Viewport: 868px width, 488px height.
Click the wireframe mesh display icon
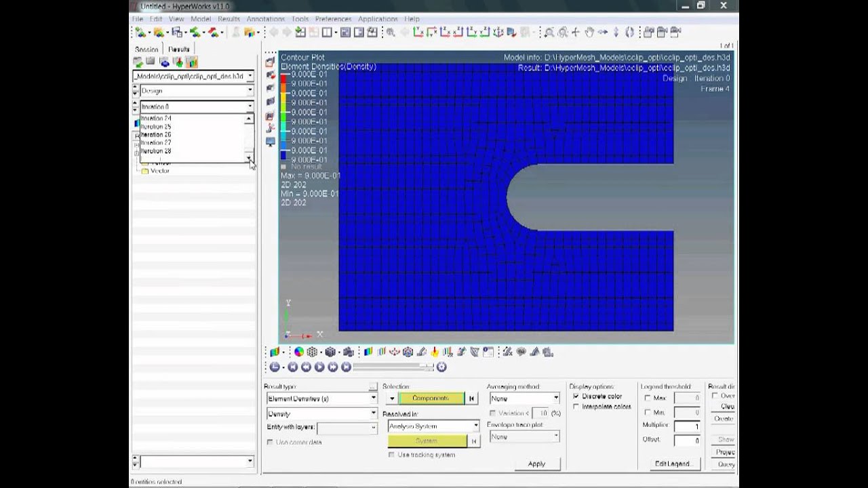pyautogui.click(x=312, y=352)
